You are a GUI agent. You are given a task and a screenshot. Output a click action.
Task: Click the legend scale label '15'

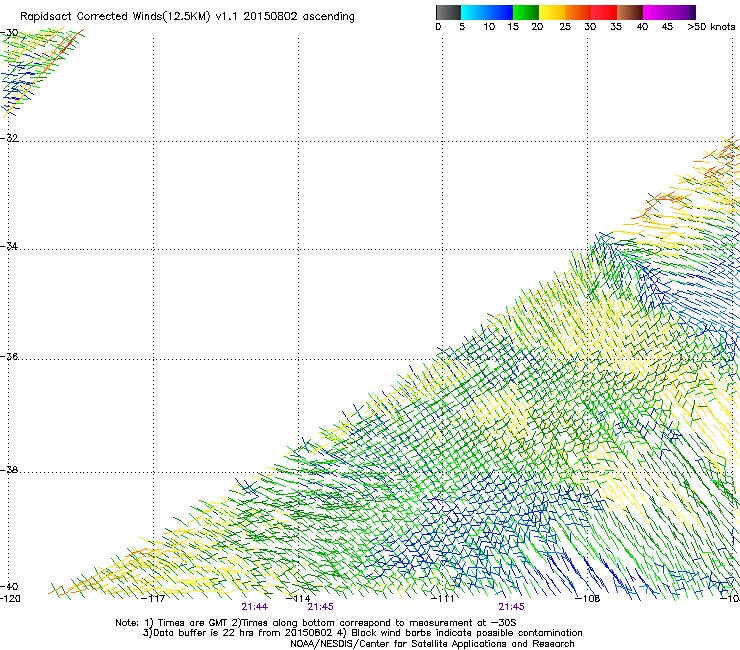(513, 27)
